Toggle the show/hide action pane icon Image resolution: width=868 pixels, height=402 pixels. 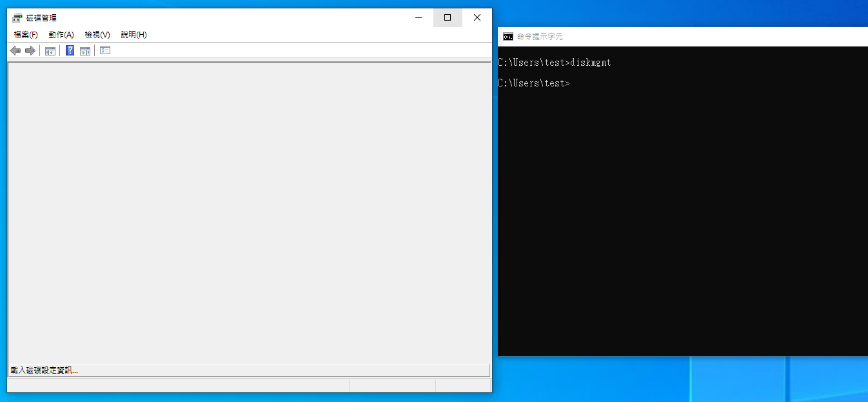tap(85, 50)
